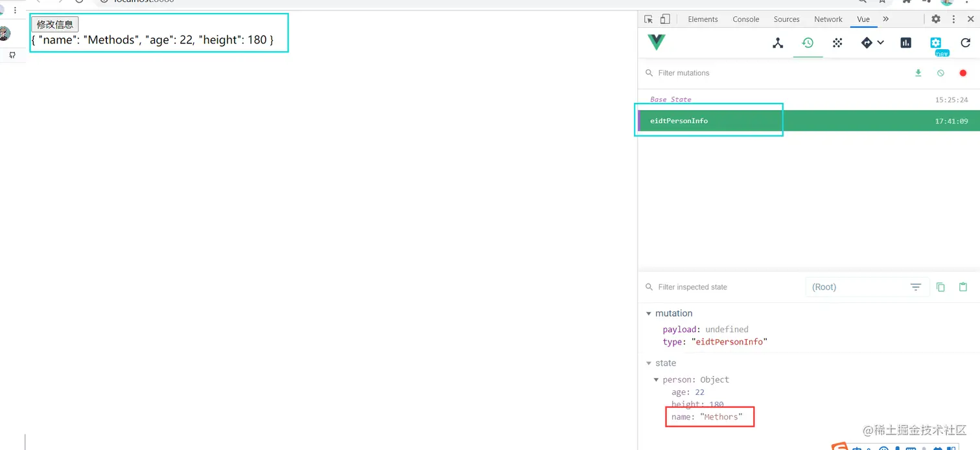The width and height of the screenshot is (980, 450).
Task: Collapse the person Object node
Action: [x=656, y=380]
